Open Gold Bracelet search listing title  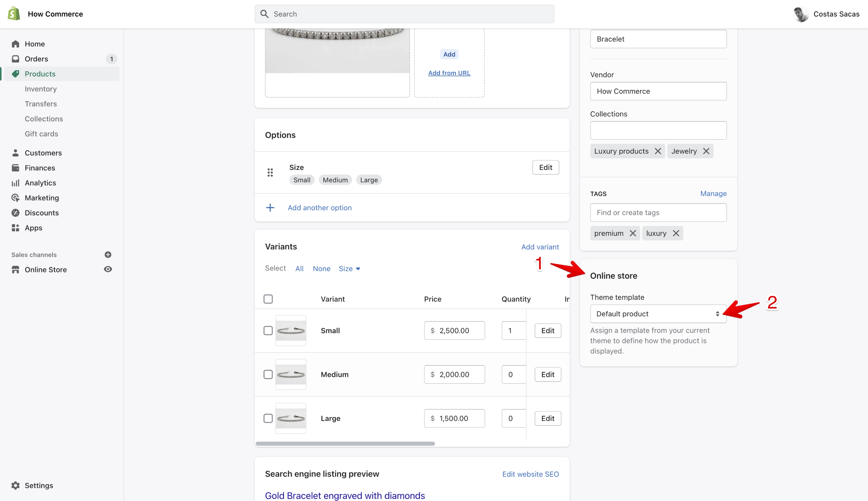[344, 496]
